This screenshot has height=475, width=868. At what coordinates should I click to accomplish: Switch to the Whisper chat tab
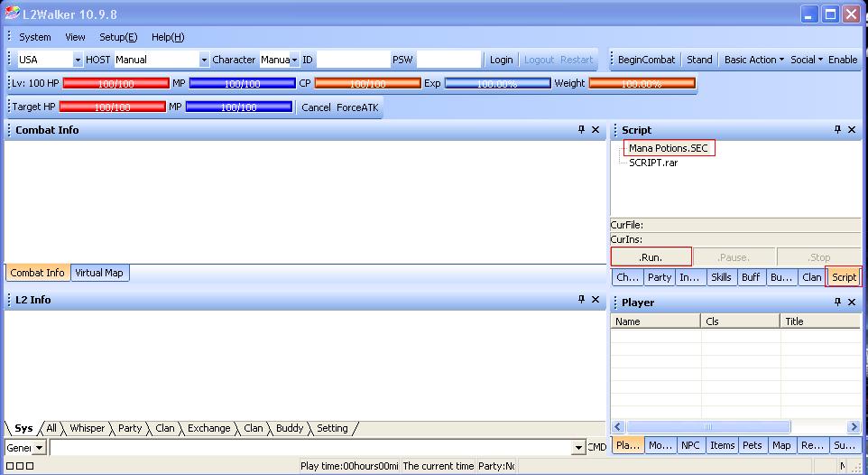click(x=87, y=428)
